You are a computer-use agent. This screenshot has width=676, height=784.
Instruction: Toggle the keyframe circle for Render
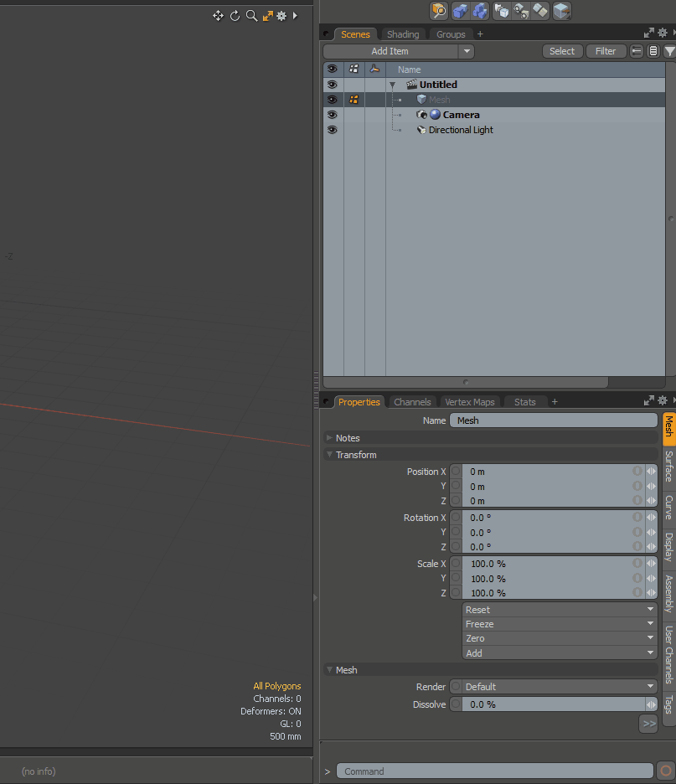tap(456, 687)
